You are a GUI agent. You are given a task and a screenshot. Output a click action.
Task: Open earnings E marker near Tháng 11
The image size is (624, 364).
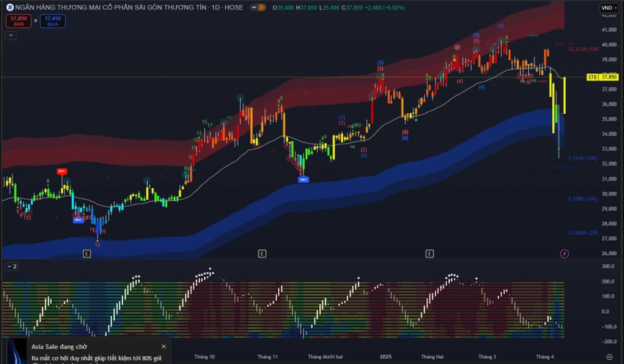262,253
